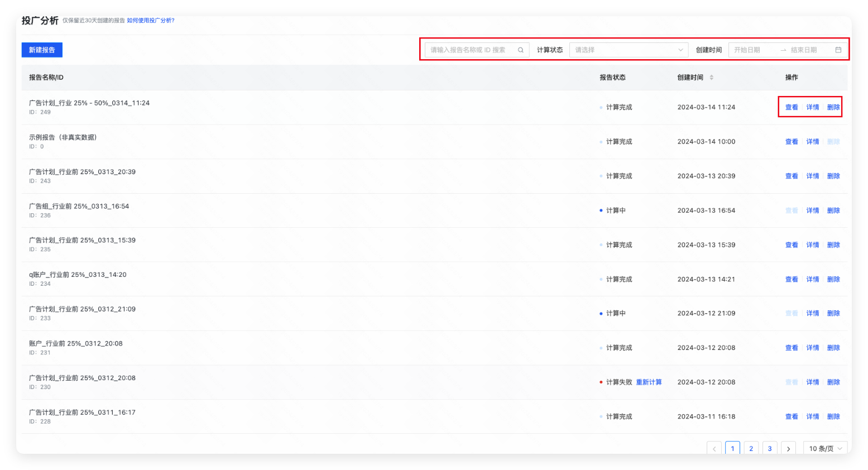Click the 新建报告 button

click(42, 50)
